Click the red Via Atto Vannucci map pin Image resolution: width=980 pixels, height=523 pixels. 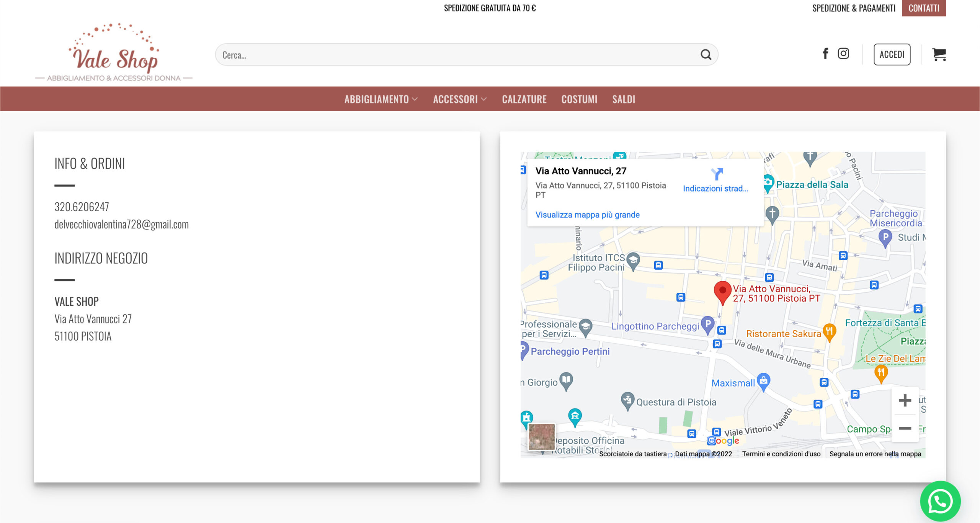(722, 293)
